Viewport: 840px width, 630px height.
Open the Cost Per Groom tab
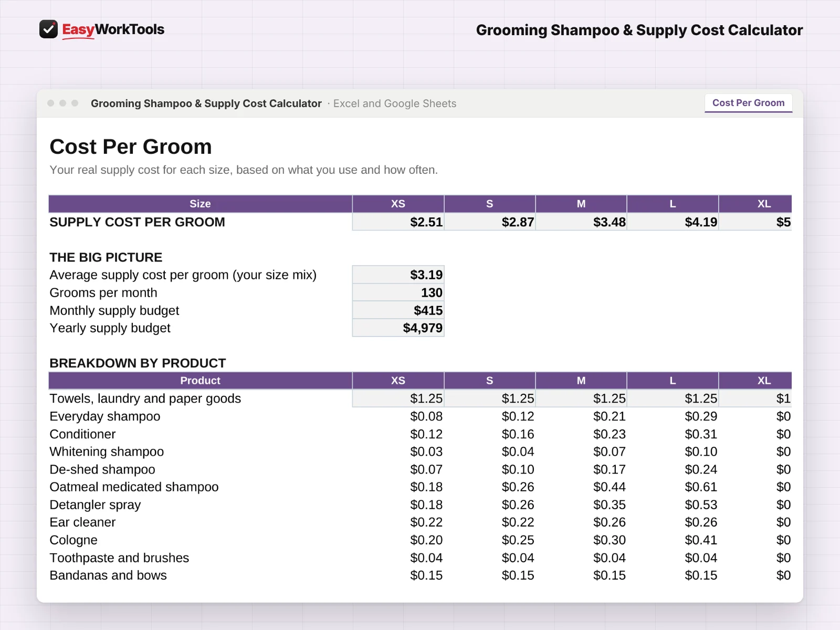tap(748, 103)
